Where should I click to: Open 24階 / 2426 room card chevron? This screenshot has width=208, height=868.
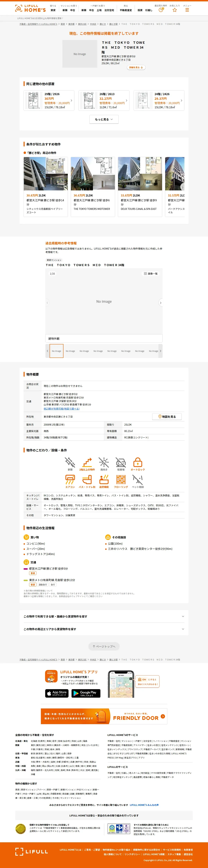(181, 100)
